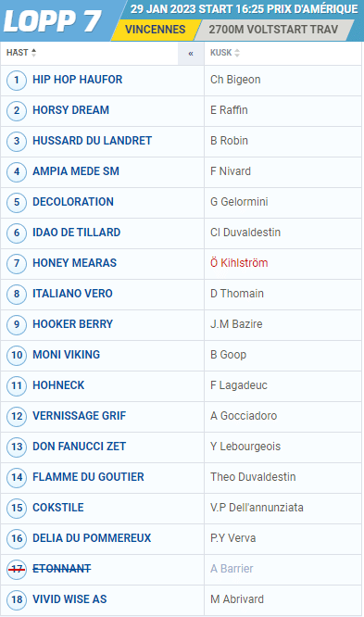Click the LOPP 7 race heading

point(53,20)
